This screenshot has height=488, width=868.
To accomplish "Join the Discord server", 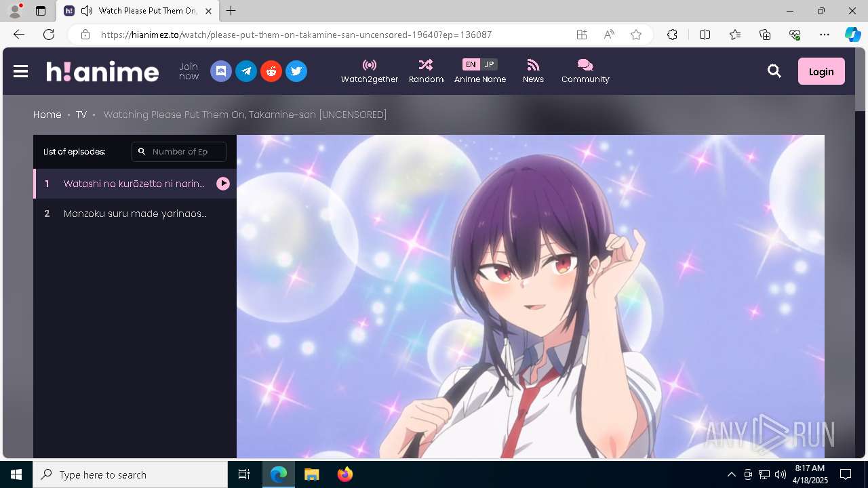I will (x=221, y=71).
